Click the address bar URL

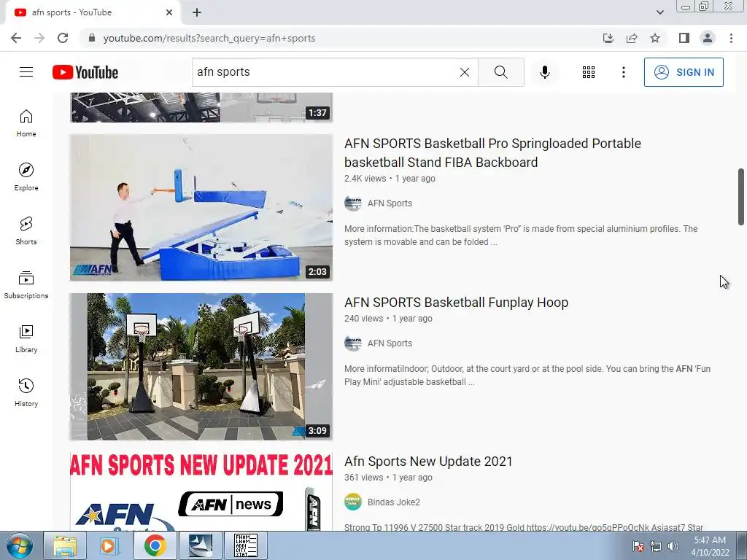209,38
